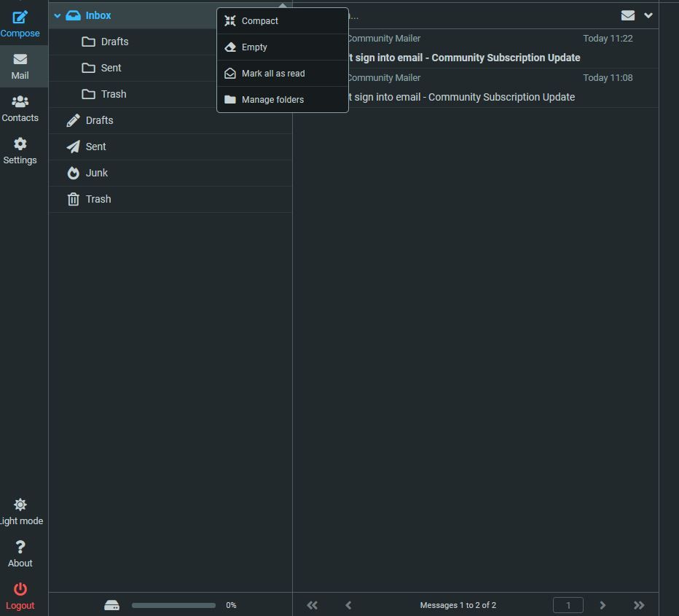Viewport: 679px width, 616px height.
Task: Select Empty in the folder actions menu
Action: [x=254, y=47]
